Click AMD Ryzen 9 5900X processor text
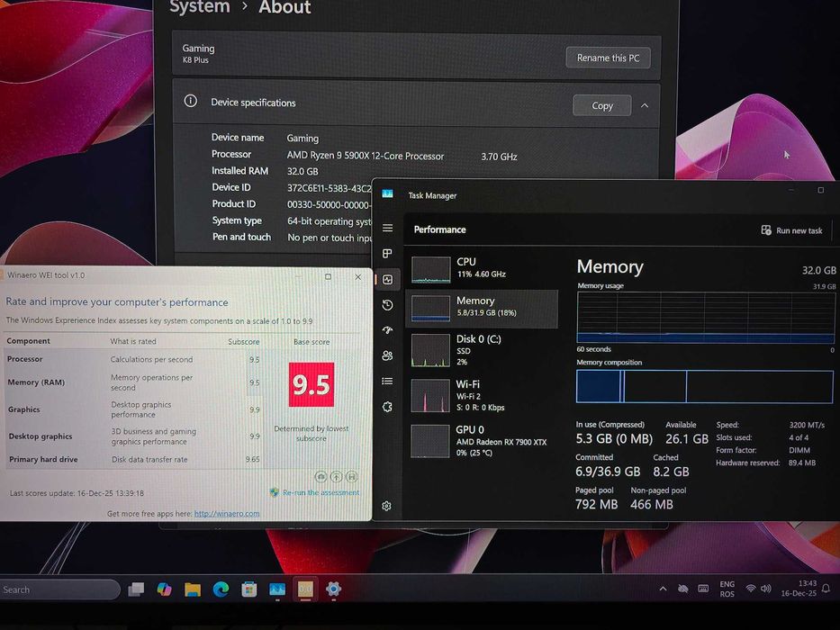840x630 pixels. 366,156
